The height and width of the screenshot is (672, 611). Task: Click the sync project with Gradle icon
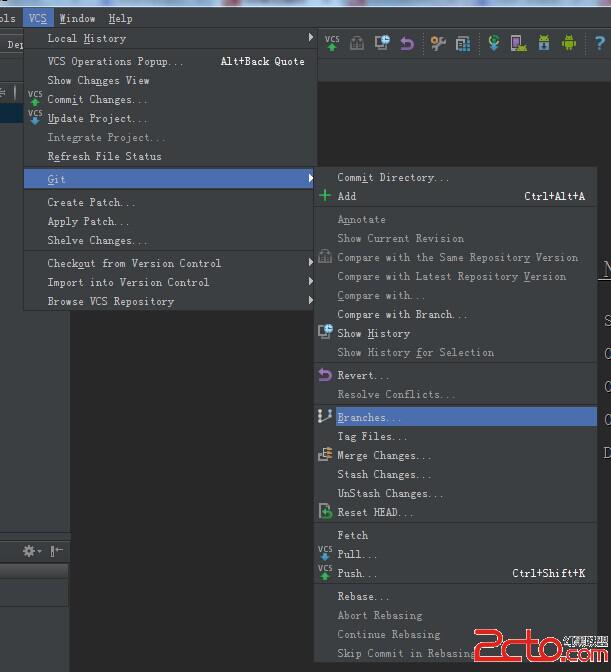494,43
